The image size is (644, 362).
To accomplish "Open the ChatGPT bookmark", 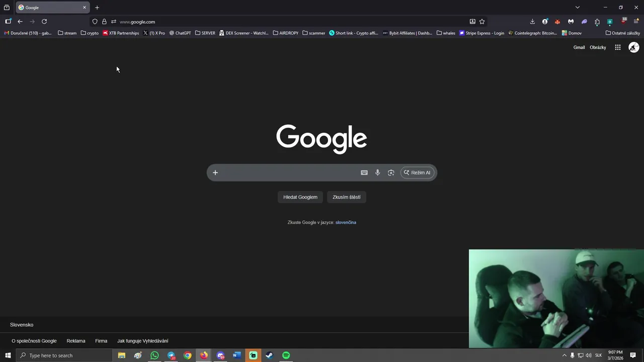I will pyautogui.click(x=180, y=33).
